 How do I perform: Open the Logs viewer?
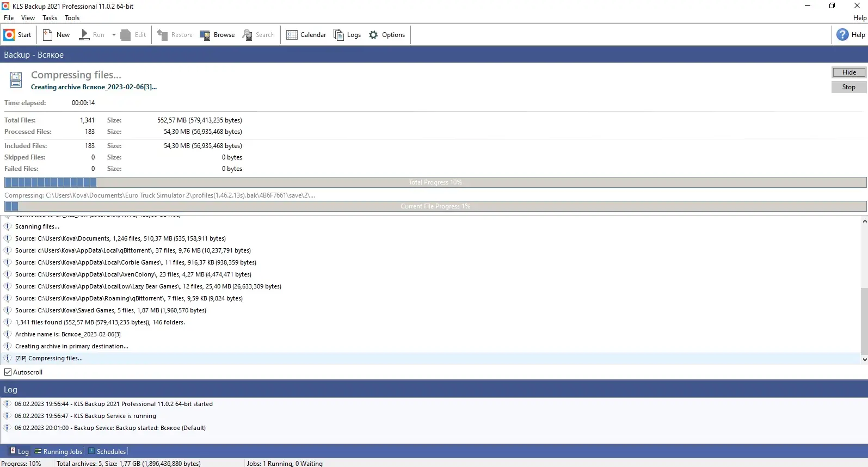point(347,35)
